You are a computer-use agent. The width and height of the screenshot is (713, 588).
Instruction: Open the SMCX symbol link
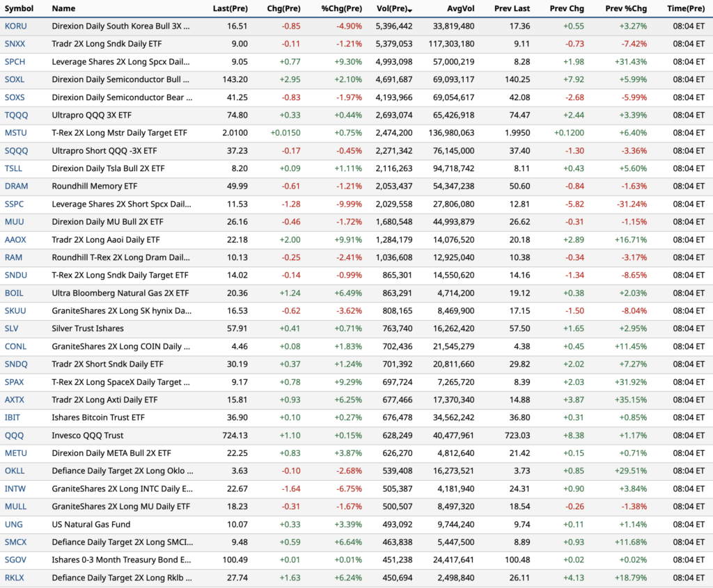16,542
